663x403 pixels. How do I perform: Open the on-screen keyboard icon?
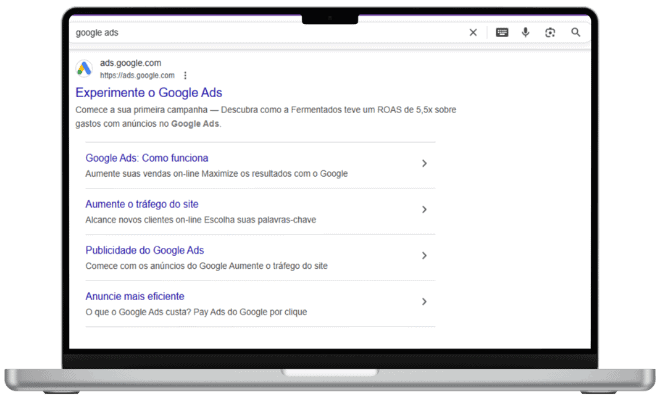(x=501, y=33)
